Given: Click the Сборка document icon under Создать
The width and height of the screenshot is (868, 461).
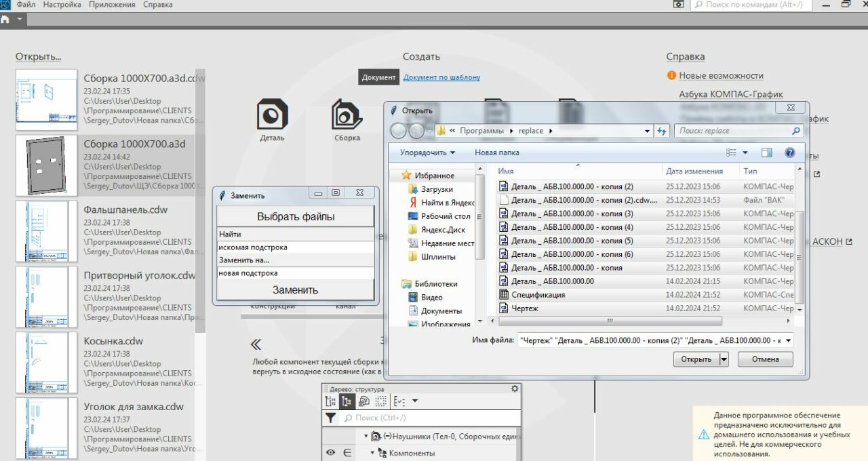Looking at the screenshot, I should click(347, 115).
